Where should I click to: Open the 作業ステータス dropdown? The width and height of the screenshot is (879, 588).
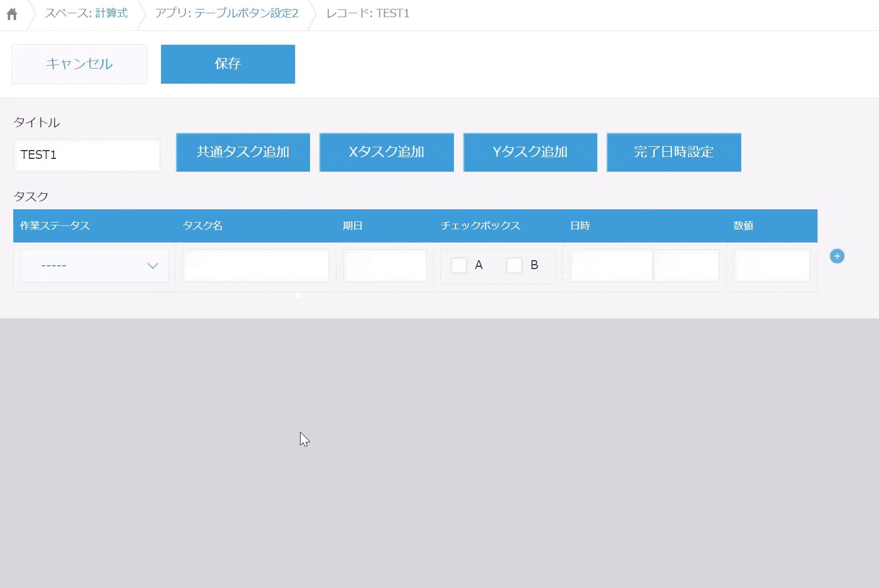point(95,266)
